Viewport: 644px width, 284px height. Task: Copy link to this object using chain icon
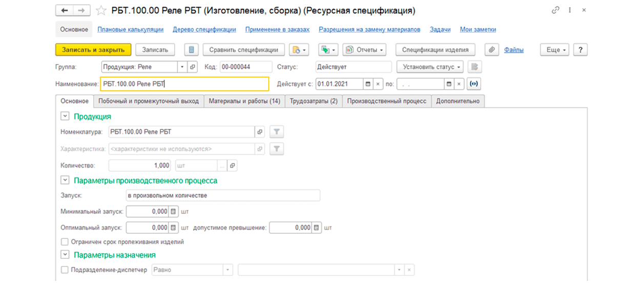556,10
